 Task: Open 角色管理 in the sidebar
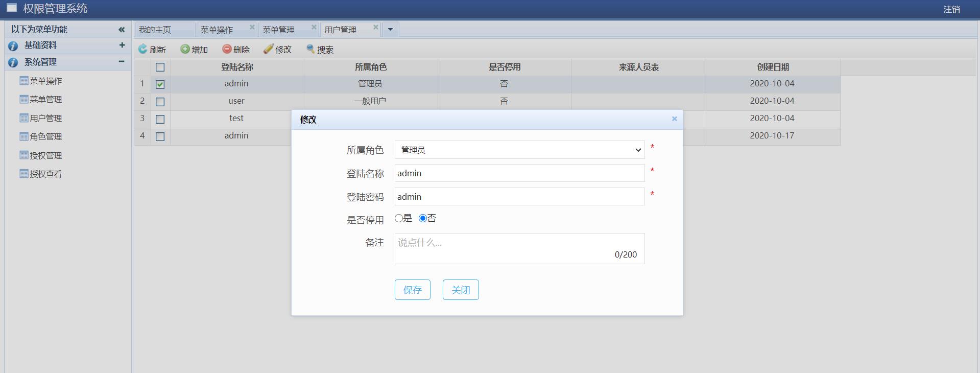[x=46, y=136]
